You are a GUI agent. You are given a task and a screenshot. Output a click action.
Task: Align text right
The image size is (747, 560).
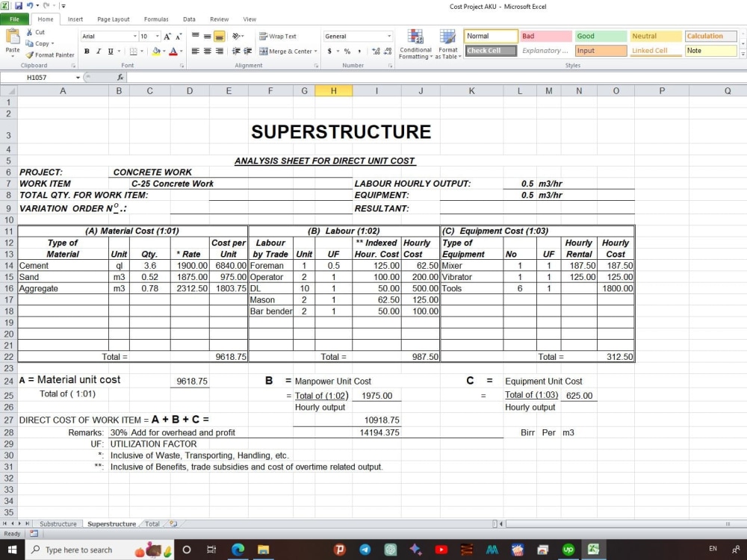[x=219, y=51]
